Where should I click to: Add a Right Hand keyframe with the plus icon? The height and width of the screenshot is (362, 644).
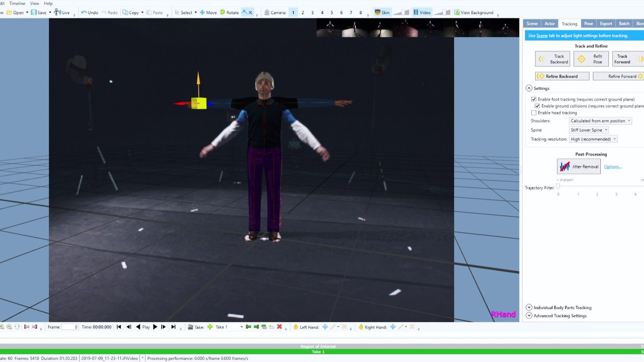coord(393,327)
